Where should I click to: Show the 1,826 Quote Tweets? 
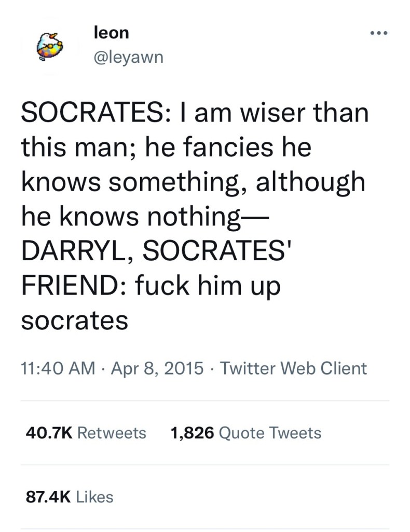[245, 433]
